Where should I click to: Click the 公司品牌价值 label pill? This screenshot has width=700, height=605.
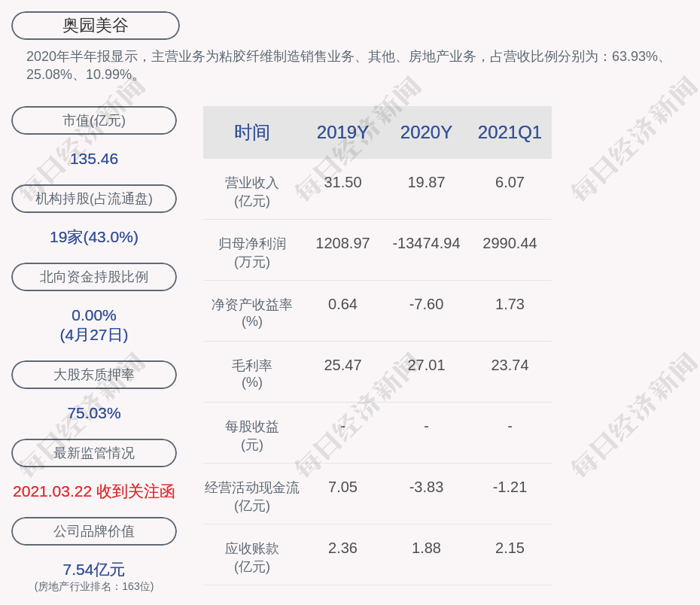tap(94, 531)
